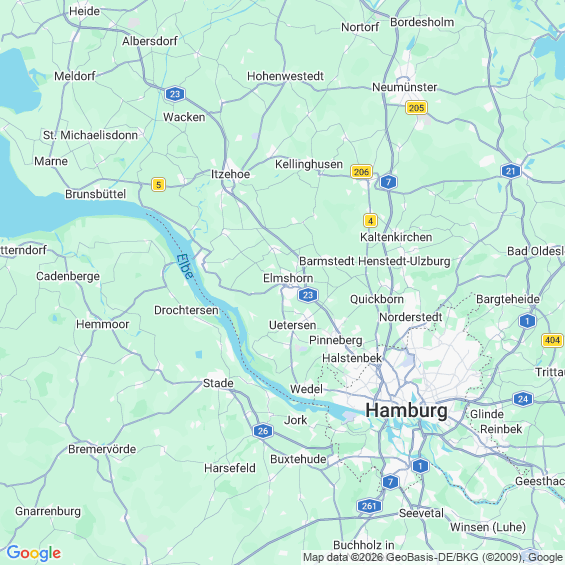Click the A23 highway shield near Wacken

click(x=175, y=94)
